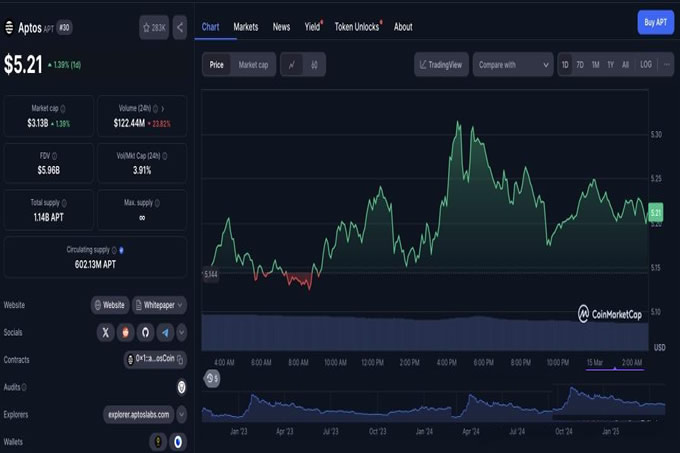Open the Aptos Telegram channel icon

(165, 332)
